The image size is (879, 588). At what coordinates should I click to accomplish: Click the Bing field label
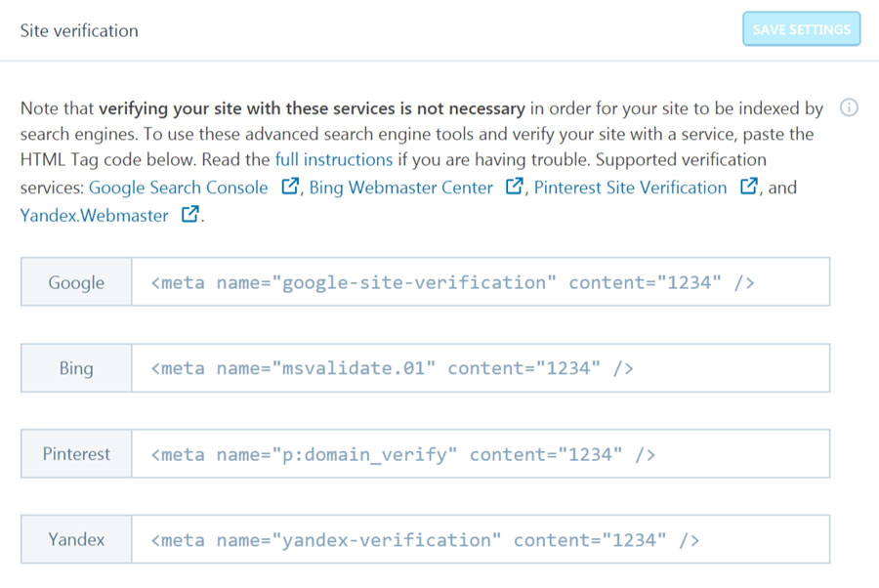(76, 368)
